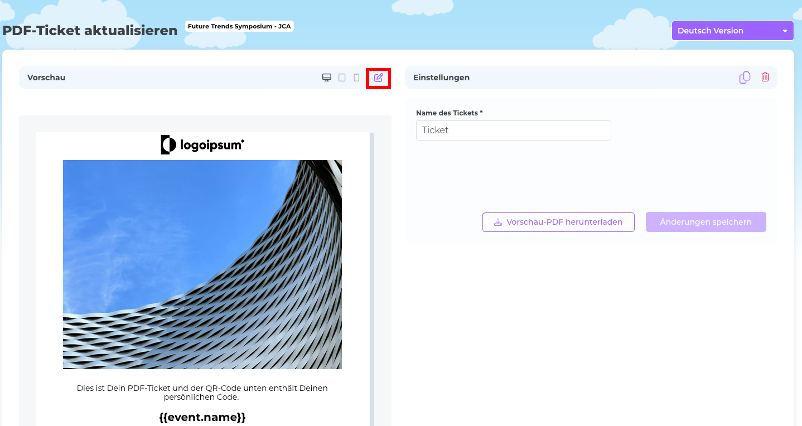Screen dimensions: 802x426
Task: Delete the ticket with trash icon
Action: tap(765, 77)
